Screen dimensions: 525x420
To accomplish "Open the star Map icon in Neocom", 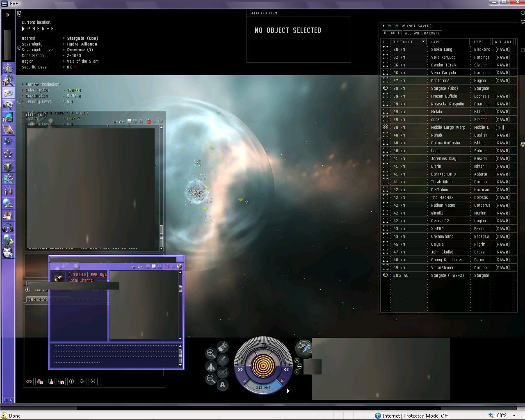I will 8,142.
